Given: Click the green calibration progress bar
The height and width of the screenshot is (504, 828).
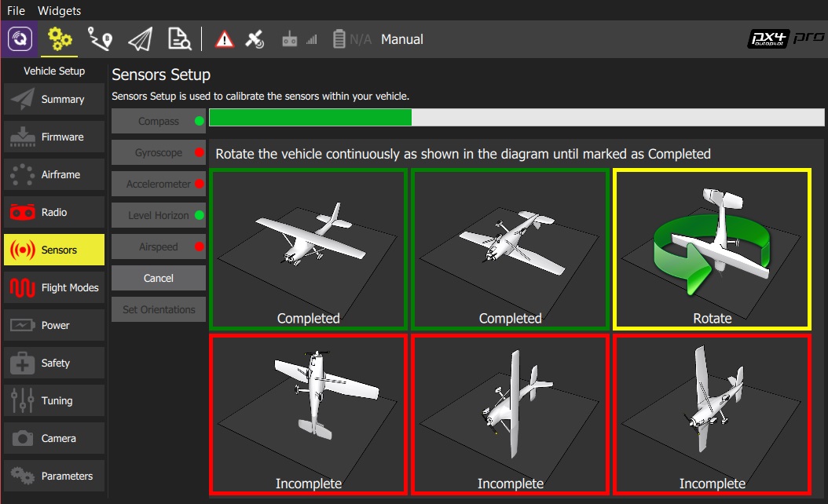Looking at the screenshot, I should tap(310, 117).
